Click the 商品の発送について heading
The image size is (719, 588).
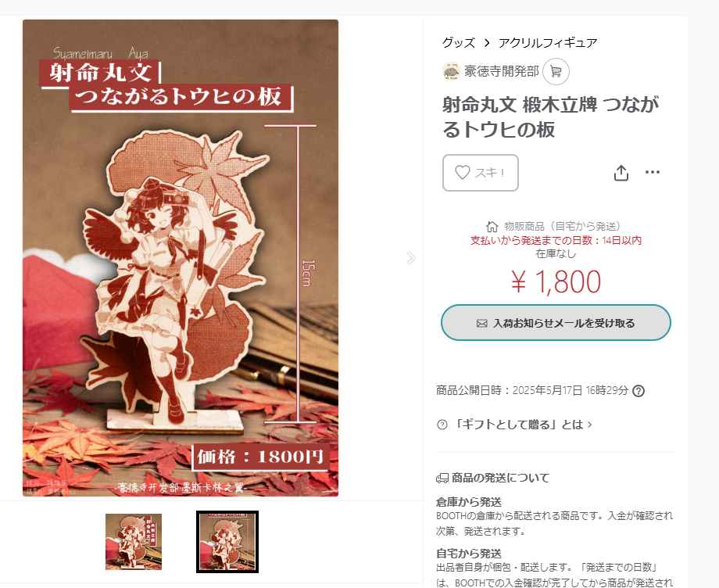click(x=500, y=478)
